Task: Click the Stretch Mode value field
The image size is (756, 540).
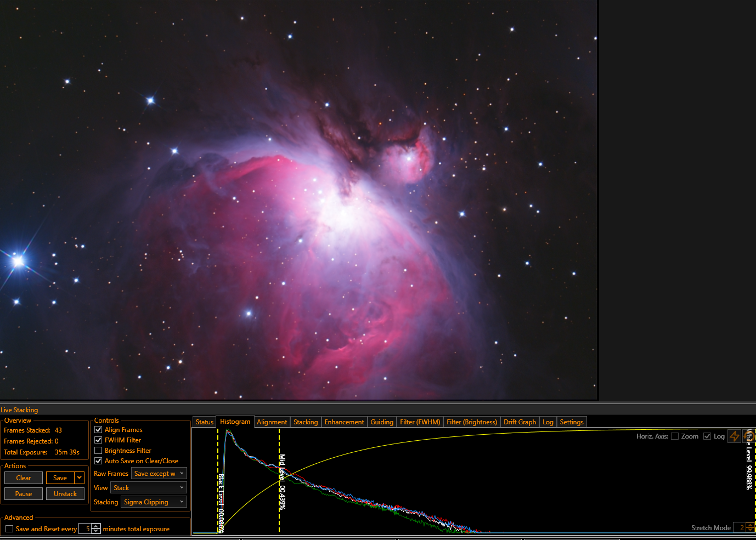Action: [740, 528]
